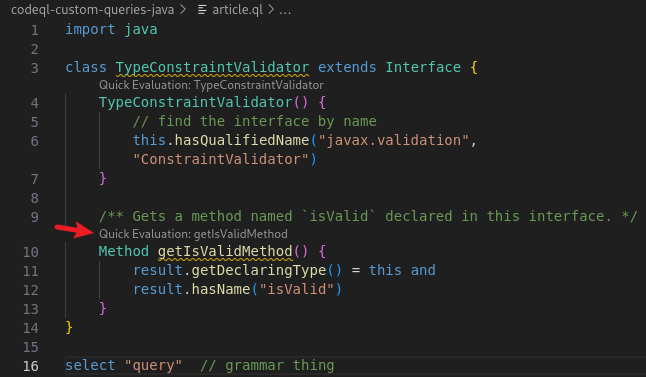Click getIsValidMethod predicate name on line 10

(225, 251)
